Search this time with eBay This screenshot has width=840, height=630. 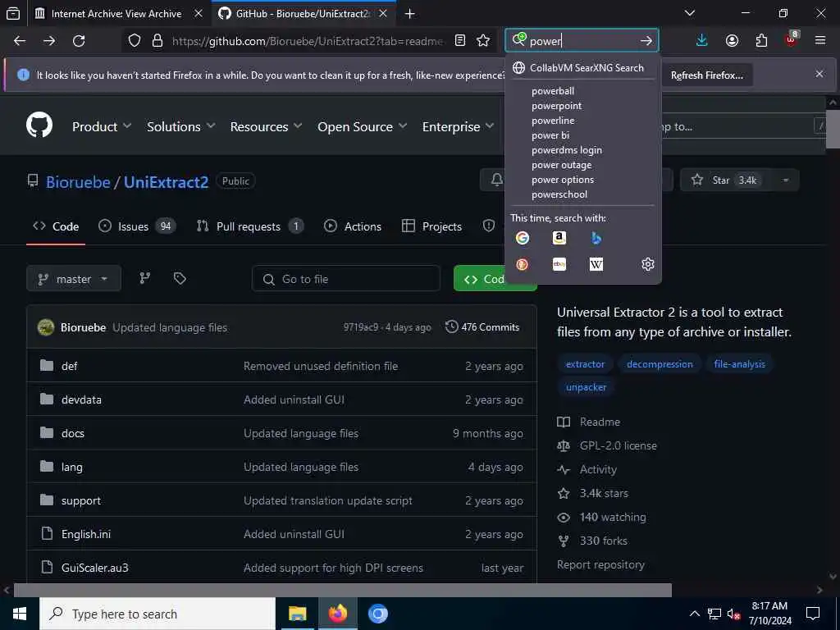[x=559, y=264]
